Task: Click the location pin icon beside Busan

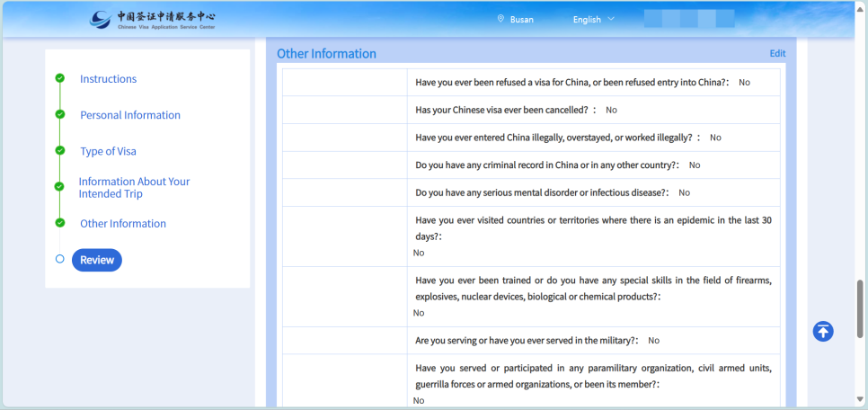Action: click(x=500, y=19)
